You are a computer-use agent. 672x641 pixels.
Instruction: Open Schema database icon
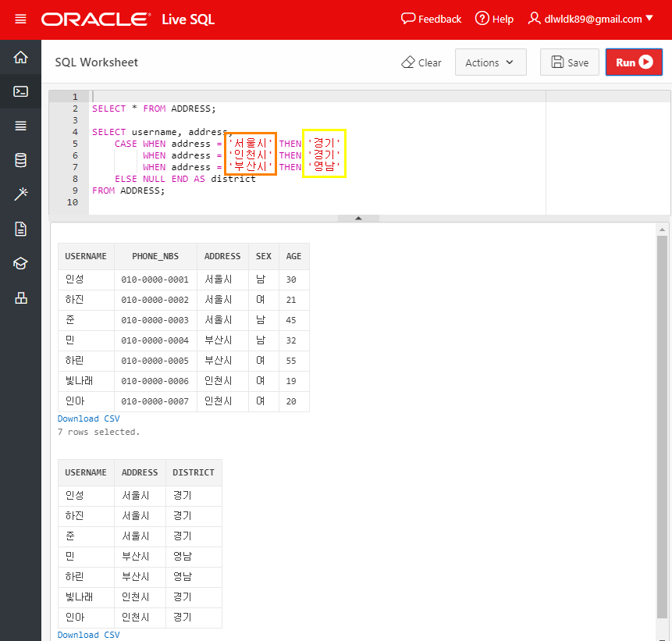click(x=20, y=160)
